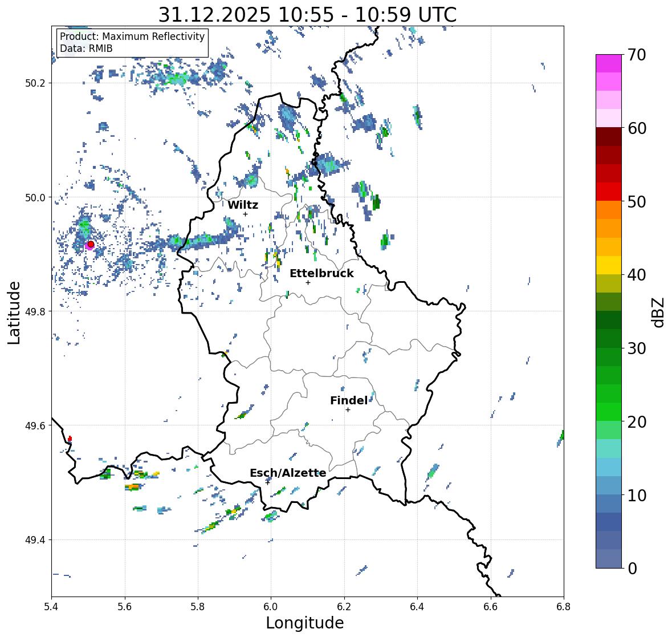Click the Findel station label
The height and width of the screenshot is (637, 672).
click(349, 400)
